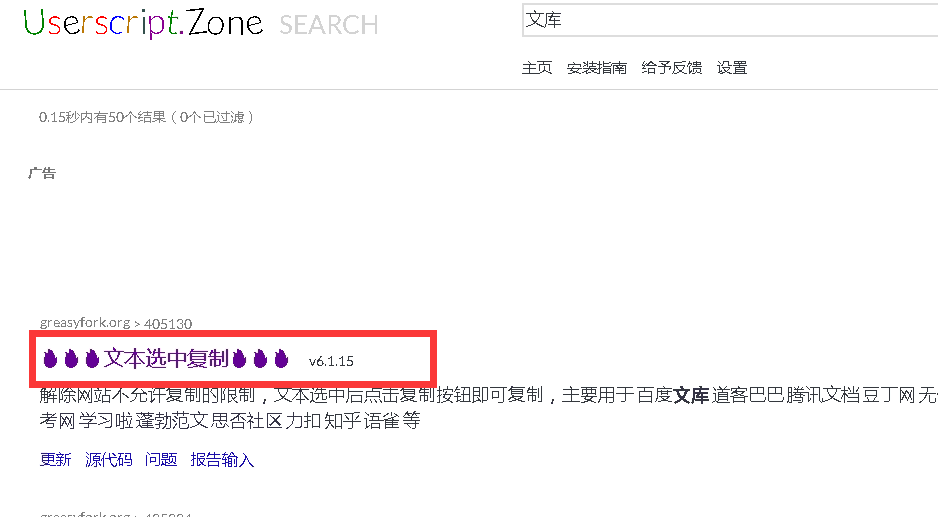
Task: Open the 问题 link for the script
Action: click(x=161, y=460)
